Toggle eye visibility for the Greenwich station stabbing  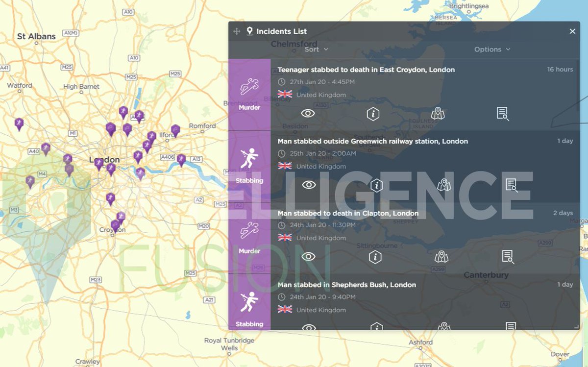309,185
